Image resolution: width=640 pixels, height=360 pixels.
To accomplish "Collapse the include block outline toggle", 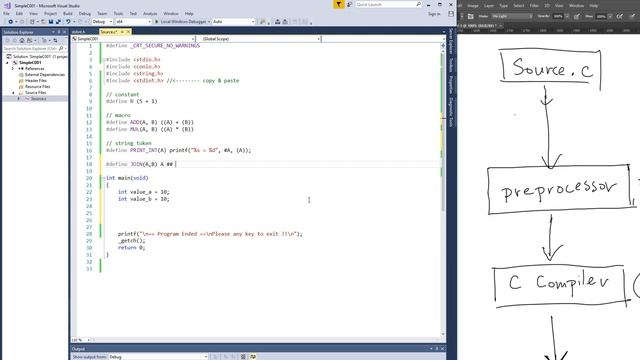I will (104, 60).
